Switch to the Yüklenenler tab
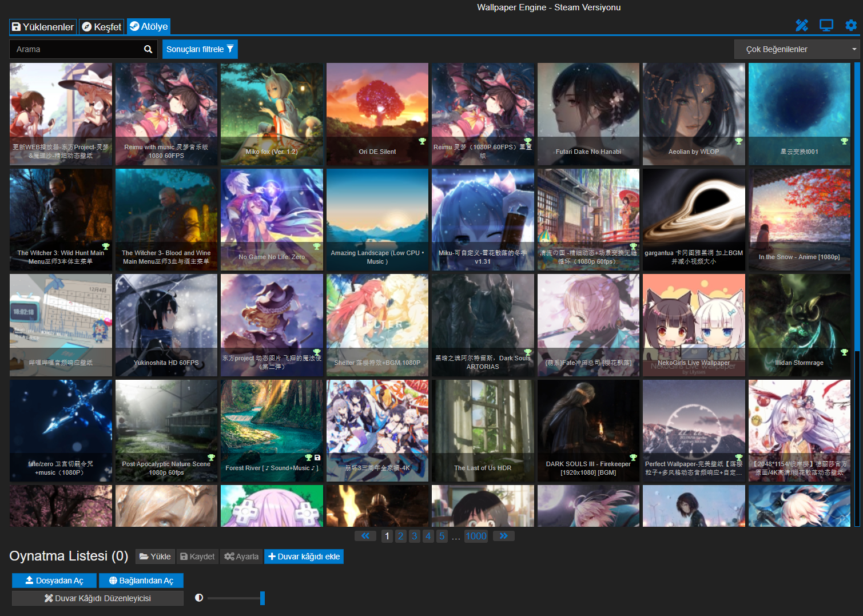Viewport: 863px width, 616px height. point(43,27)
